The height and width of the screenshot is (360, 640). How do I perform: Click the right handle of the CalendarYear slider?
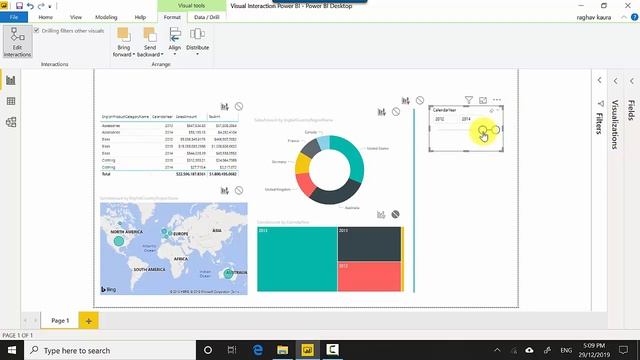496,130
